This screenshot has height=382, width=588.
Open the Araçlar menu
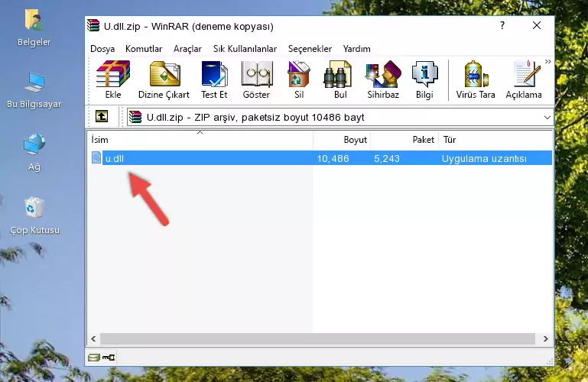click(x=187, y=49)
